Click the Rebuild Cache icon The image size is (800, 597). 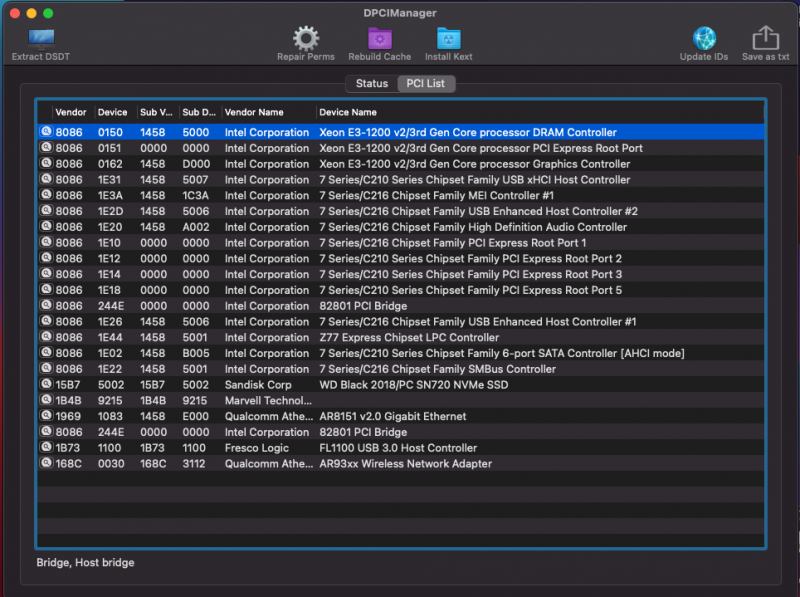379,38
